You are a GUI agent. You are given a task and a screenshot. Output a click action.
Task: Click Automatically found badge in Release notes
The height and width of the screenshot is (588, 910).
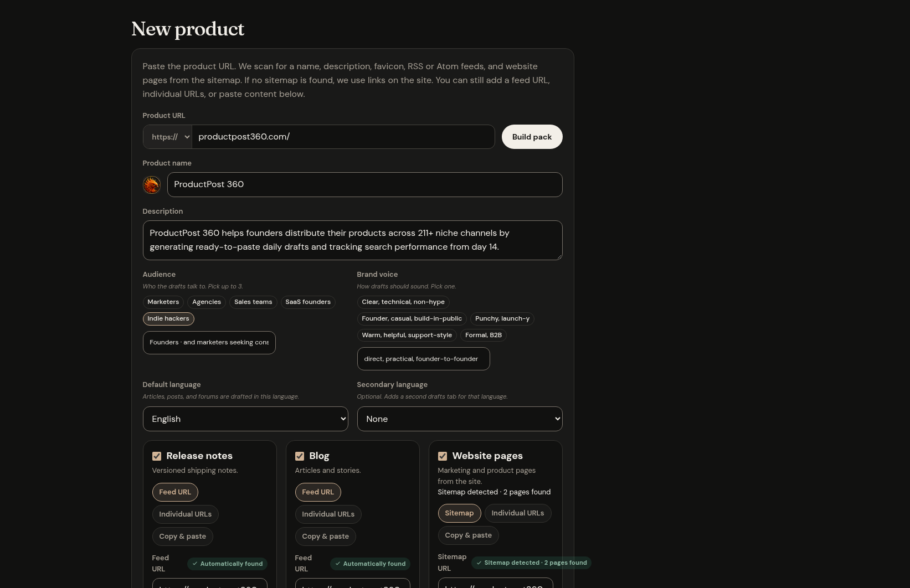pyautogui.click(x=227, y=564)
